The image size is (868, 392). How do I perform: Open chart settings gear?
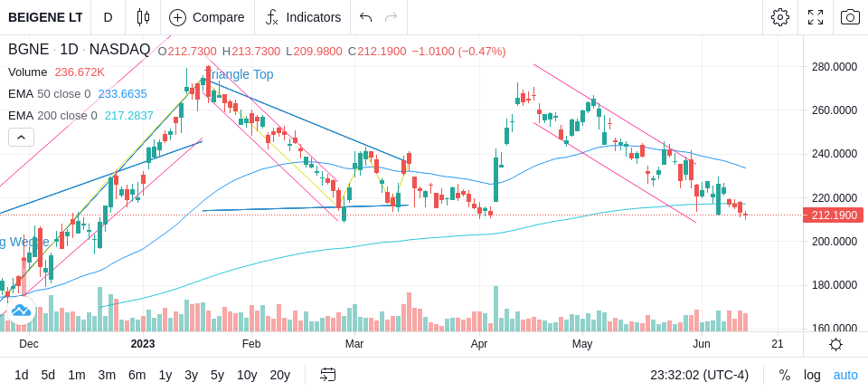[x=780, y=17]
